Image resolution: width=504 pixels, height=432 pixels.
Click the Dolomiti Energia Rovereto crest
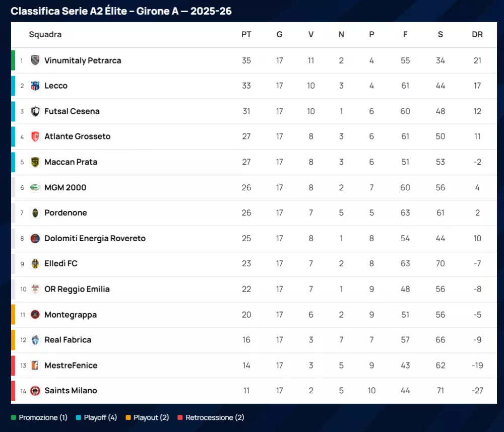pyautogui.click(x=35, y=238)
